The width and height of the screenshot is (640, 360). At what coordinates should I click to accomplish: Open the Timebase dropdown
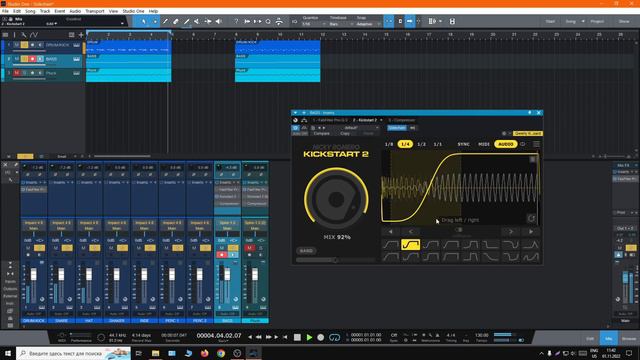pyautogui.click(x=340, y=24)
